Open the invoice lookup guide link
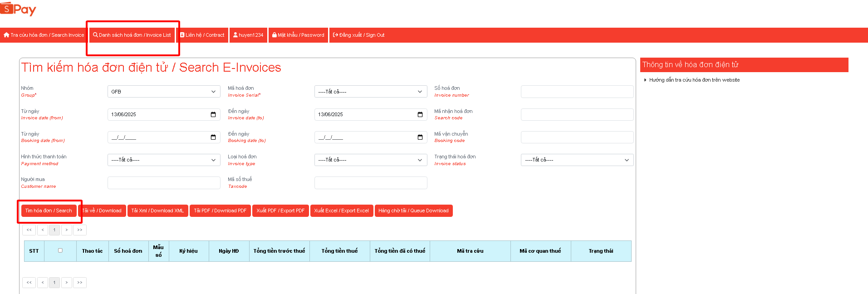868x294 pixels. point(694,80)
